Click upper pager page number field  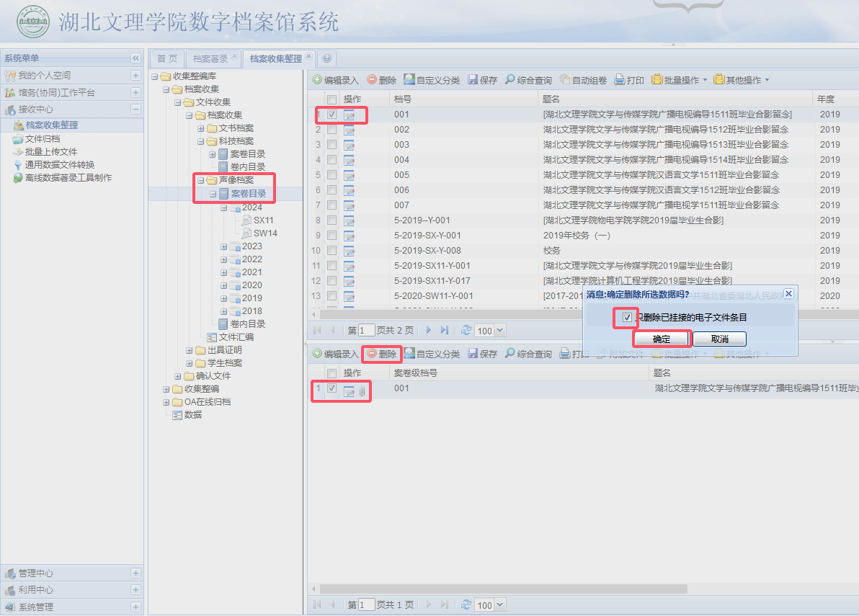pyautogui.click(x=367, y=331)
